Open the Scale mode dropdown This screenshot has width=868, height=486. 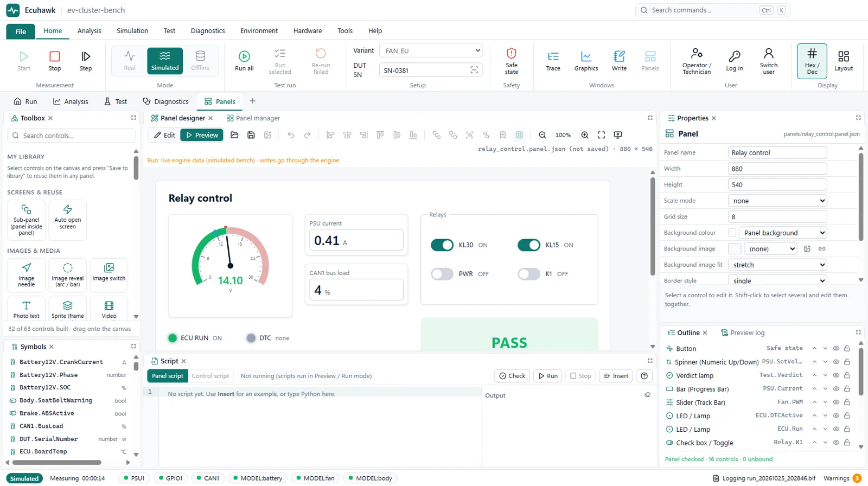(x=777, y=201)
